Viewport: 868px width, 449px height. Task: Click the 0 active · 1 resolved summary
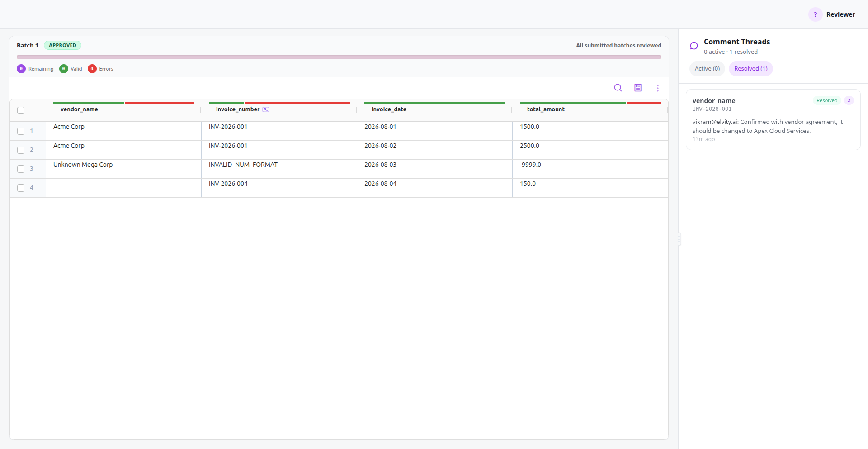(x=731, y=52)
